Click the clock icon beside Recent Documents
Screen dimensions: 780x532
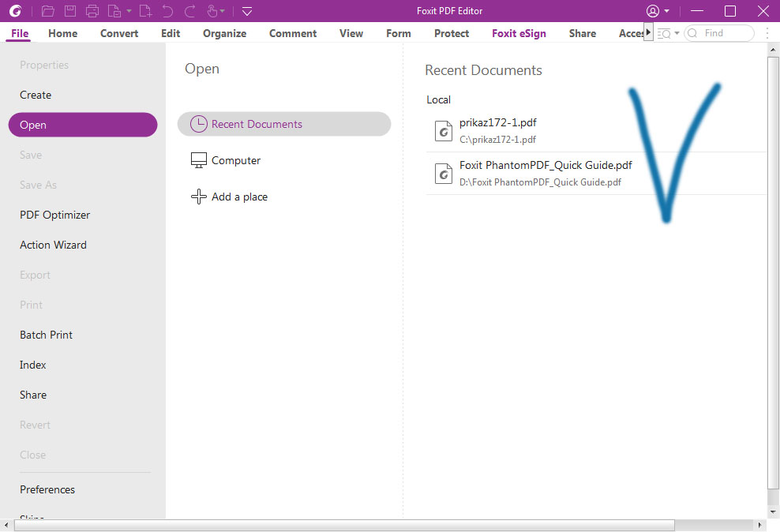198,124
